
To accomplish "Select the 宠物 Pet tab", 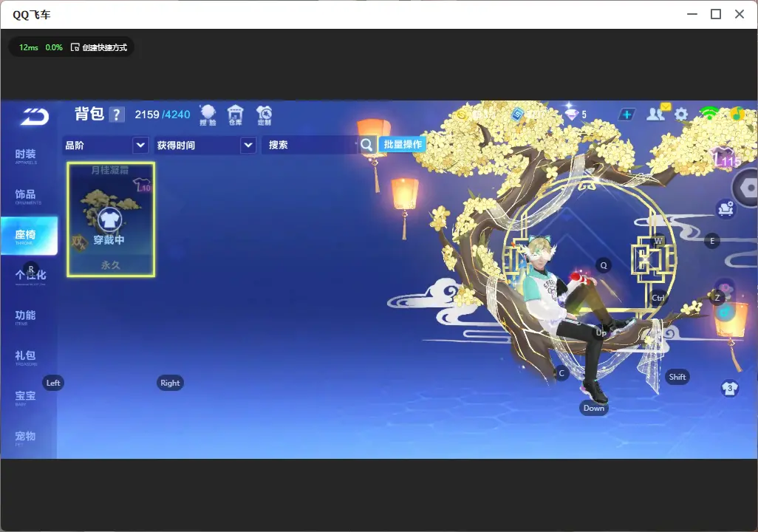I will tap(26, 437).
